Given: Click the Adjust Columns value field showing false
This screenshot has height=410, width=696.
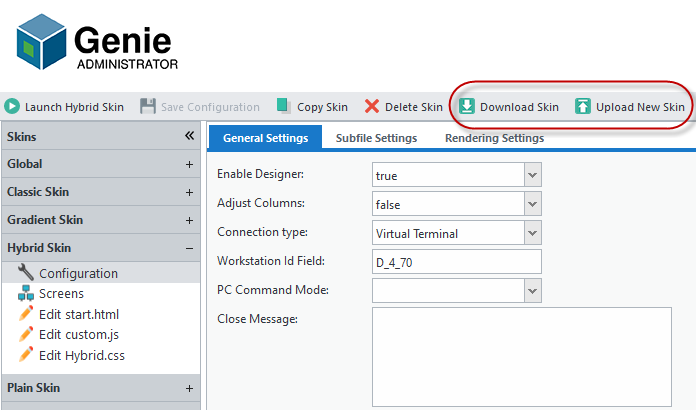Looking at the screenshot, I should [448, 204].
